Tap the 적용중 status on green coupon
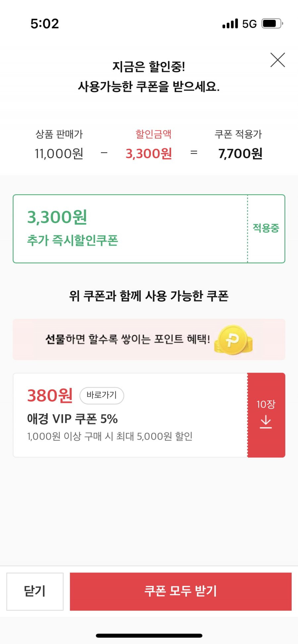 tap(266, 228)
